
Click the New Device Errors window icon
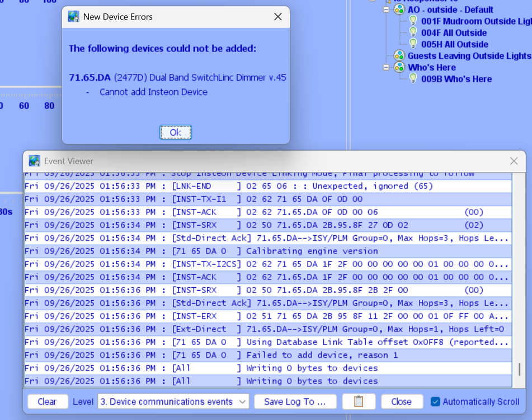point(73,17)
